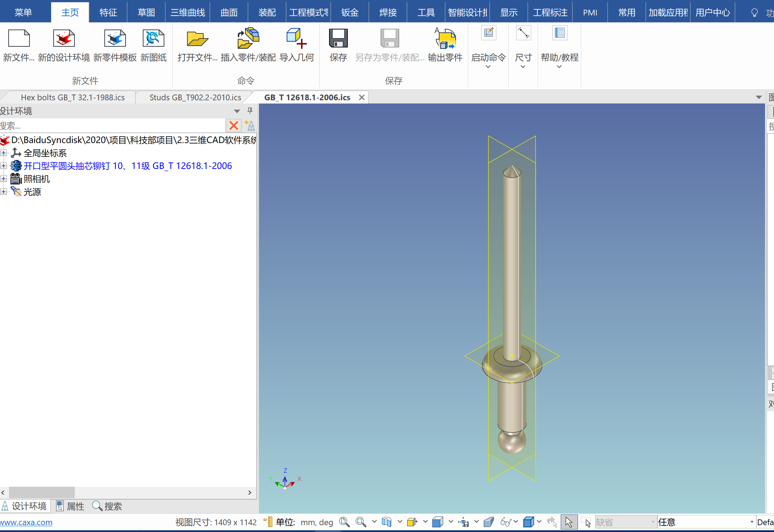Click the 属性 panel button

click(x=71, y=506)
